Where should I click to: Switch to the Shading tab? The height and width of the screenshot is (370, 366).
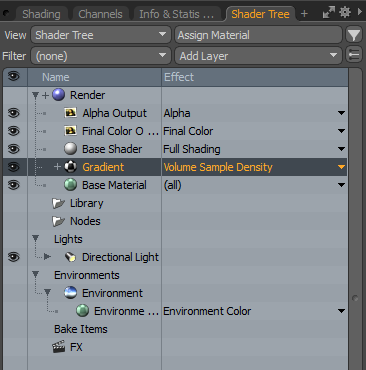(41, 14)
